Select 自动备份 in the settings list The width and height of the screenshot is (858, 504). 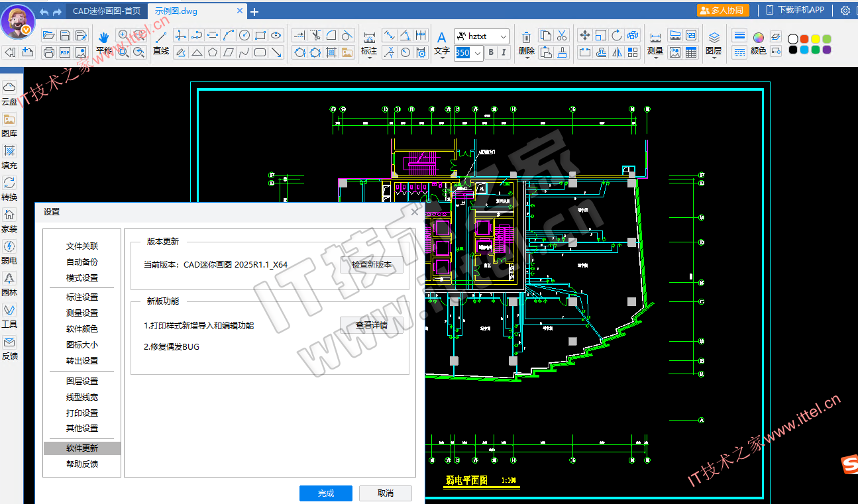(82, 262)
